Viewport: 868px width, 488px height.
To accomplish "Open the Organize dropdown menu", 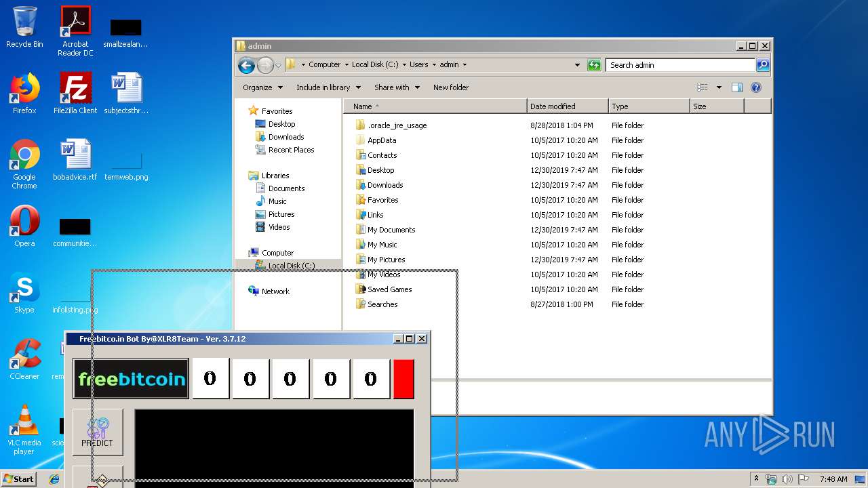I will pos(262,87).
